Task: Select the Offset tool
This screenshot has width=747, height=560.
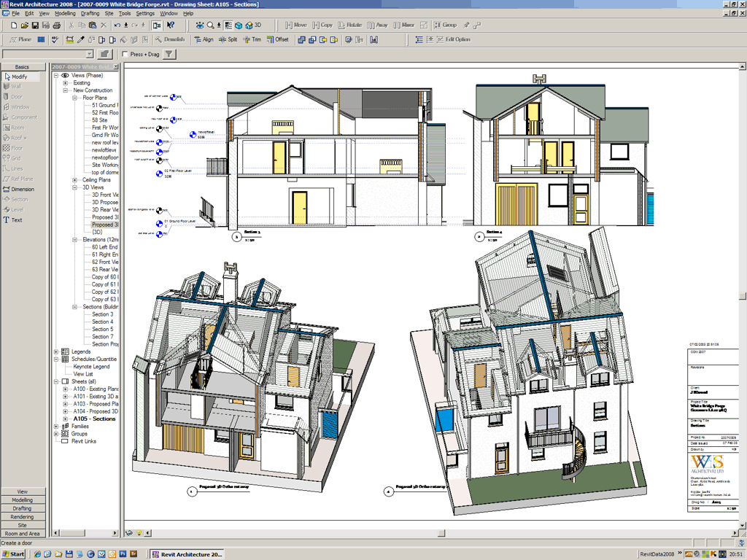Action: pos(278,39)
